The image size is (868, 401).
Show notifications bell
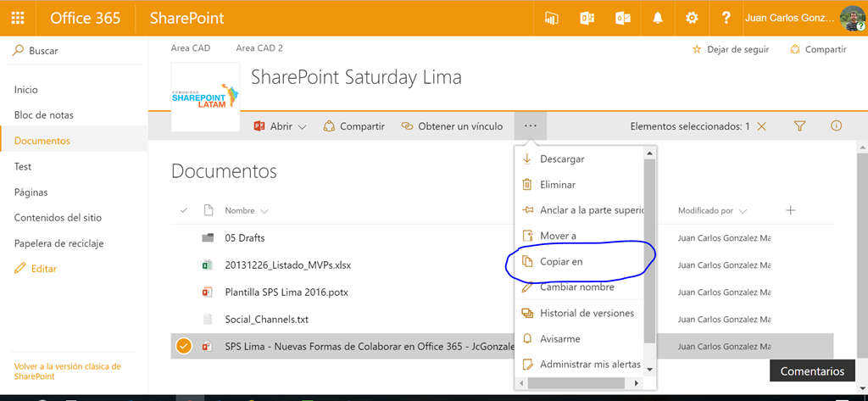[658, 19]
